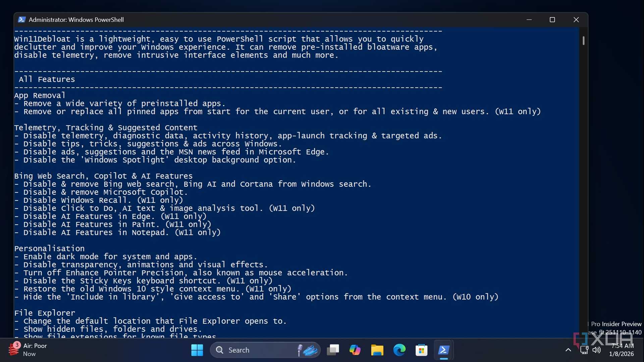Image resolution: width=644 pixels, height=362 pixels.
Task: Open the network status tray icon
Action: (x=584, y=350)
